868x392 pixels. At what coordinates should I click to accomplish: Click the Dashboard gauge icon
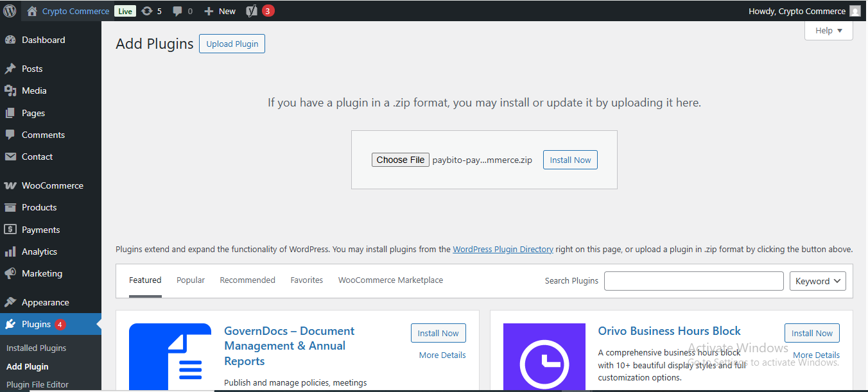coord(10,40)
